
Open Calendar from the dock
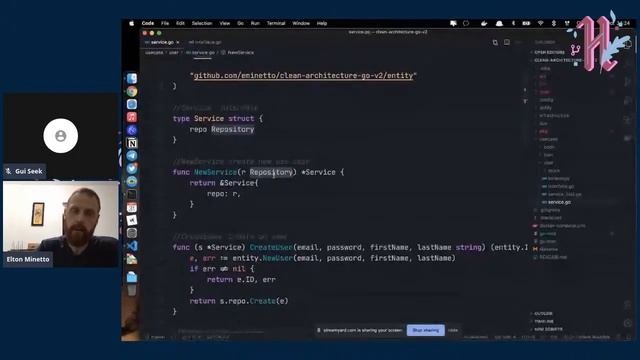click(132, 207)
